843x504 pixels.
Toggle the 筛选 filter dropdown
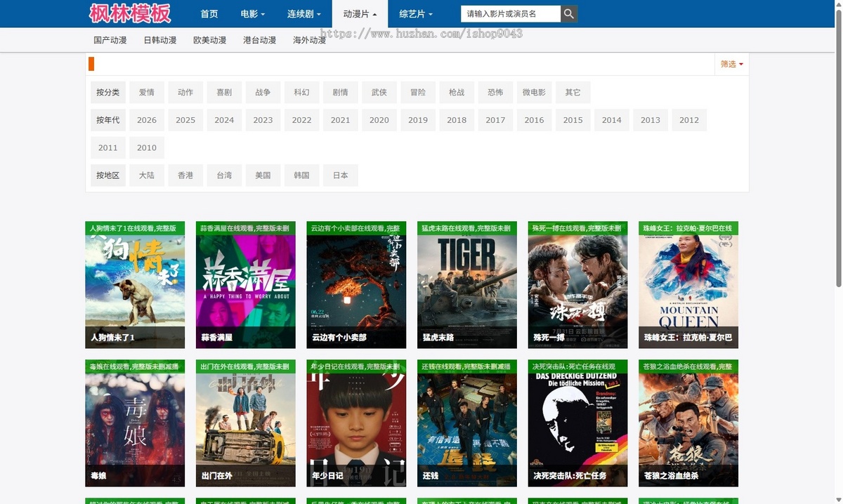pos(731,64)
